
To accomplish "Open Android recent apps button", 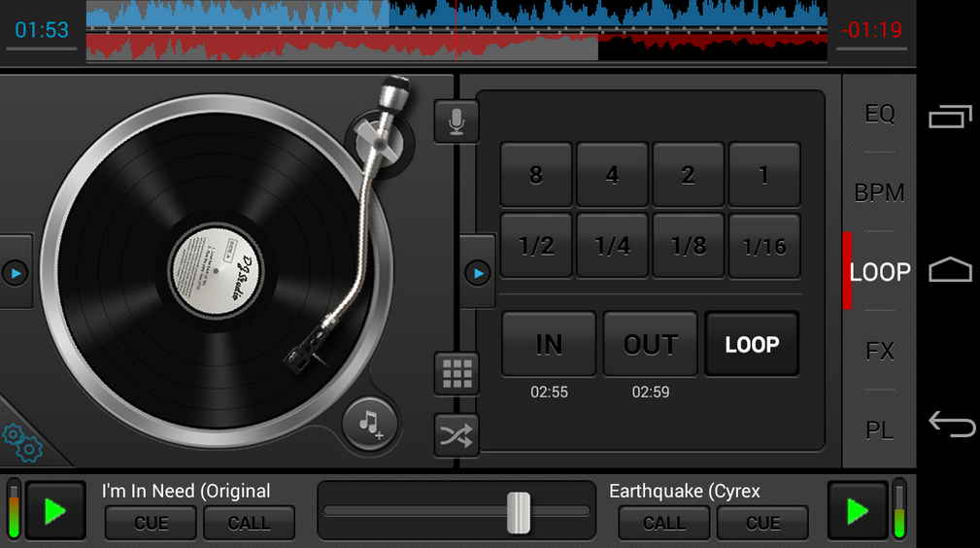I will (950, 117).
